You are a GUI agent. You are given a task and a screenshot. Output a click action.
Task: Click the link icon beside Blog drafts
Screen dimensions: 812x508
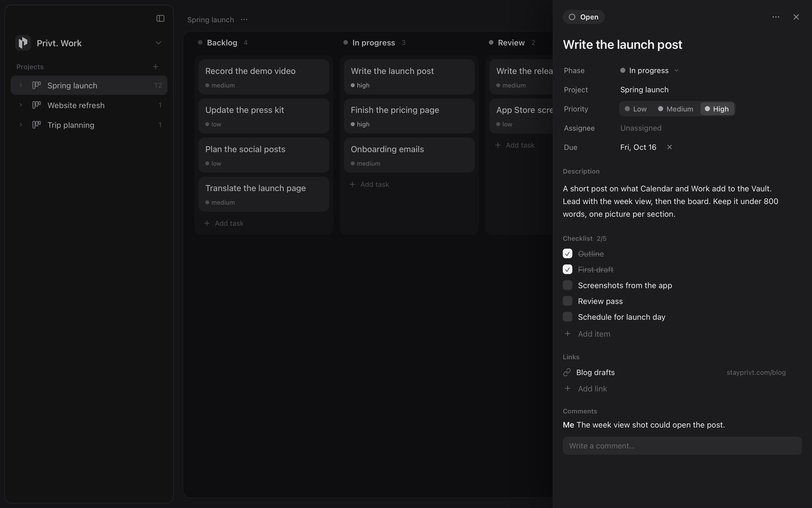[x=567, y=373]
